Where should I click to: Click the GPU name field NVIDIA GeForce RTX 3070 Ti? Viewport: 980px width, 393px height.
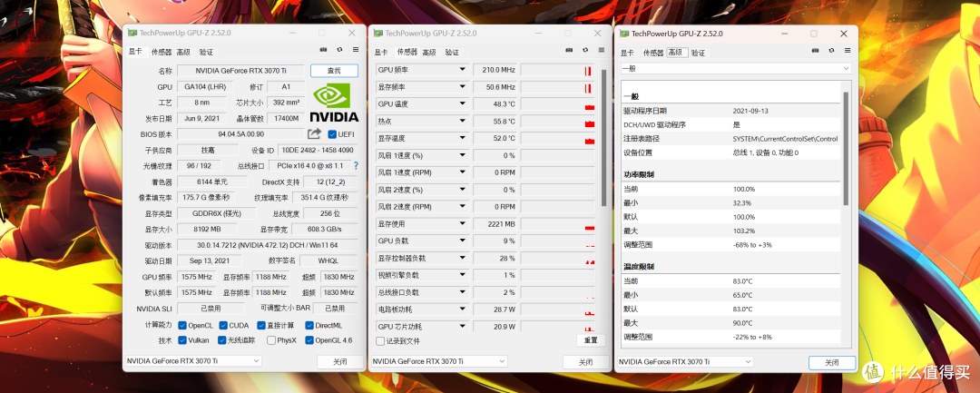(x=240, y=71)
